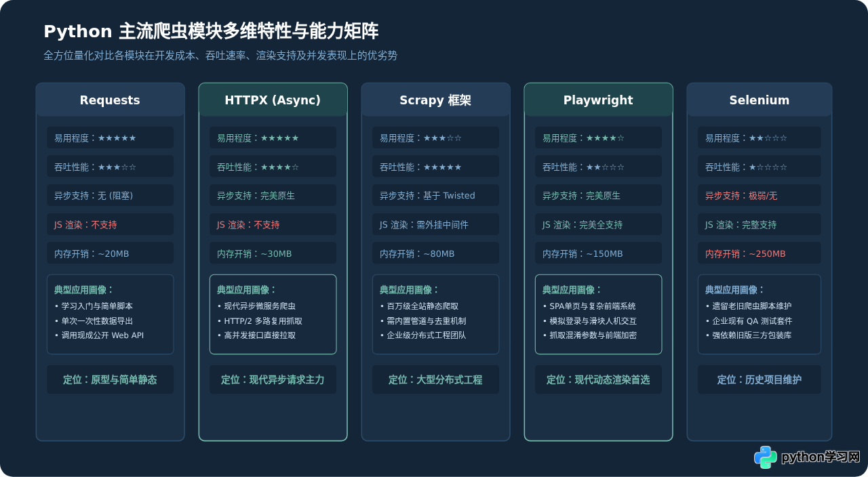
Task: Click 'JS 渲染：不支持' in the HTTPX card
Action: tap(273, 225)
